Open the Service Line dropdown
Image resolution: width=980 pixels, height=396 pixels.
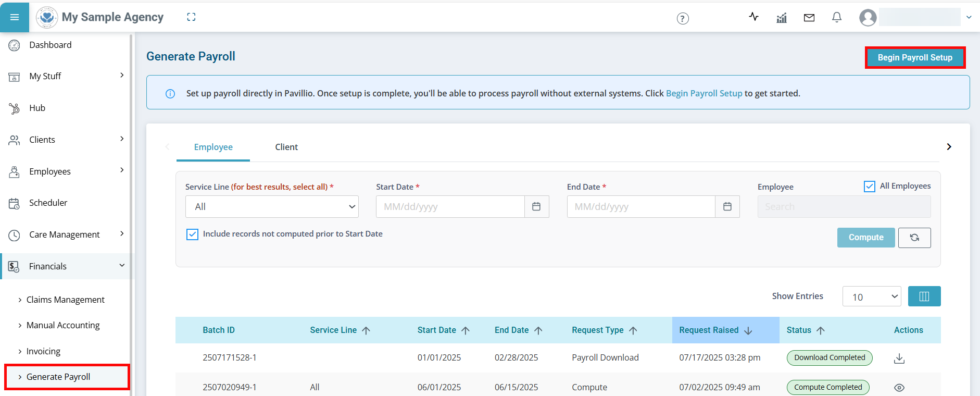272,207
